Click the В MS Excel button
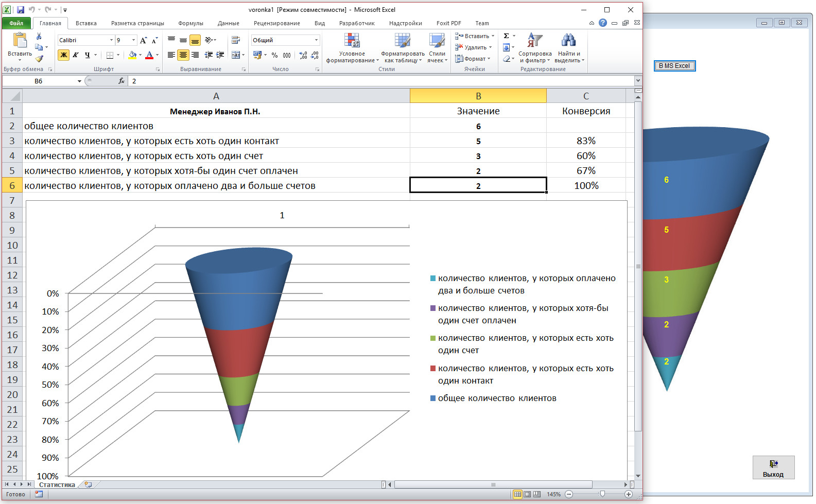 tap(674, 66)
